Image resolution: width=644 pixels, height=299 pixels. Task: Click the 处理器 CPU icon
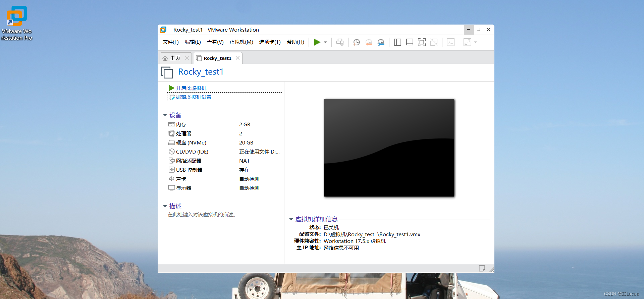172,133
